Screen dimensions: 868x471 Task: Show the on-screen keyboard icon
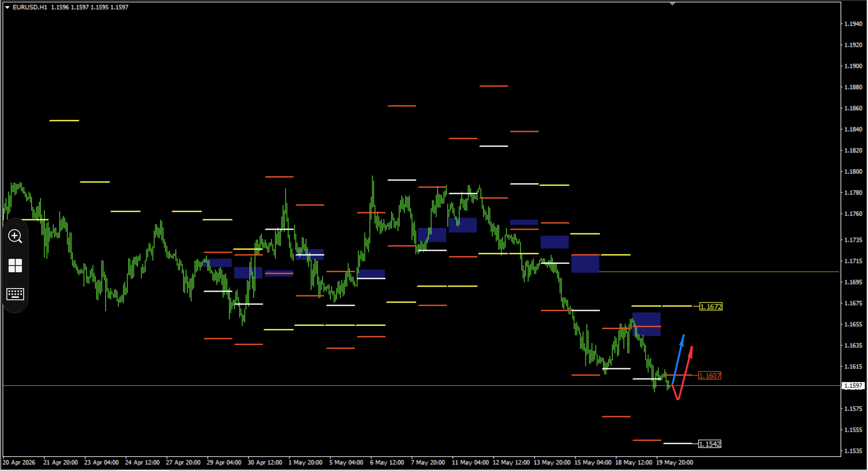[15, 294]
